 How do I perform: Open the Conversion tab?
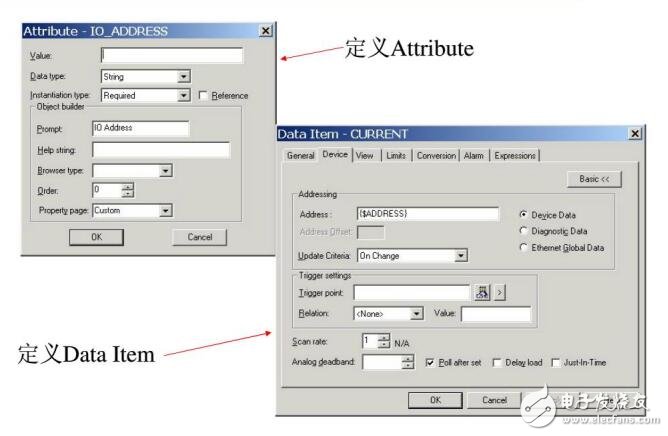pos(436,156)
